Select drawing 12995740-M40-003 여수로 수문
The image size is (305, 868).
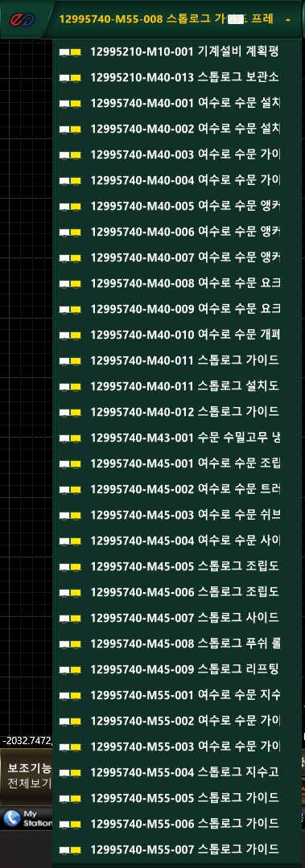point(176,154)
